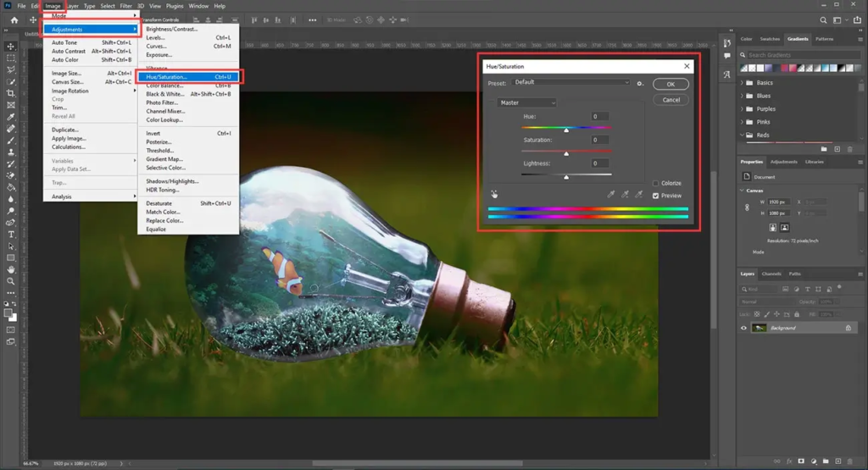868x470 pixels.
Task: Click the Lightness slider handle
Action: click(566, 177)
